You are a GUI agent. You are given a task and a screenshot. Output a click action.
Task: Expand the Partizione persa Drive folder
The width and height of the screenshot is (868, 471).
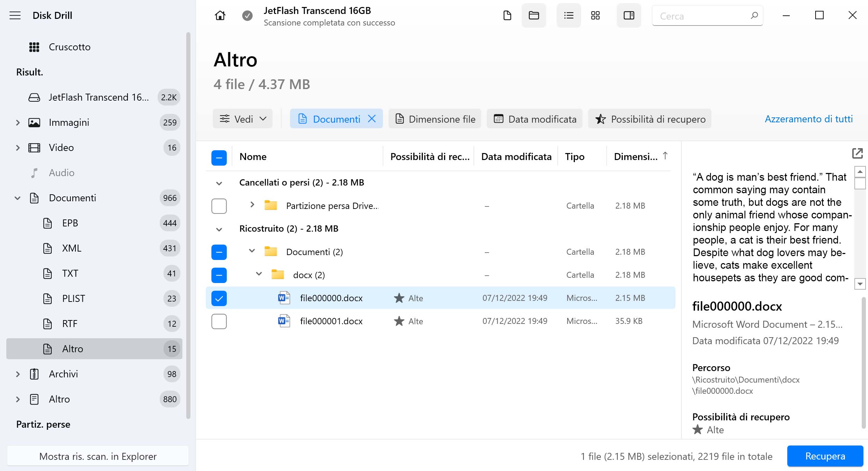[252, 204]
